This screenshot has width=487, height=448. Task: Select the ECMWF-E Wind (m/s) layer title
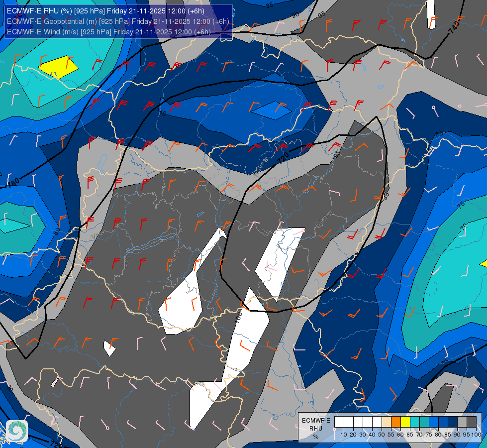pos(109,32)
